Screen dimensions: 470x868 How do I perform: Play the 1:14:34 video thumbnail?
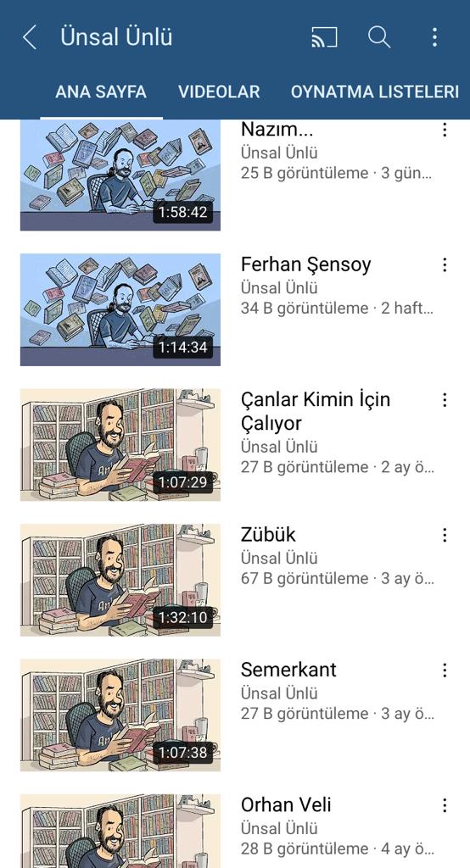pyautogui.click(x=120, y=310)
